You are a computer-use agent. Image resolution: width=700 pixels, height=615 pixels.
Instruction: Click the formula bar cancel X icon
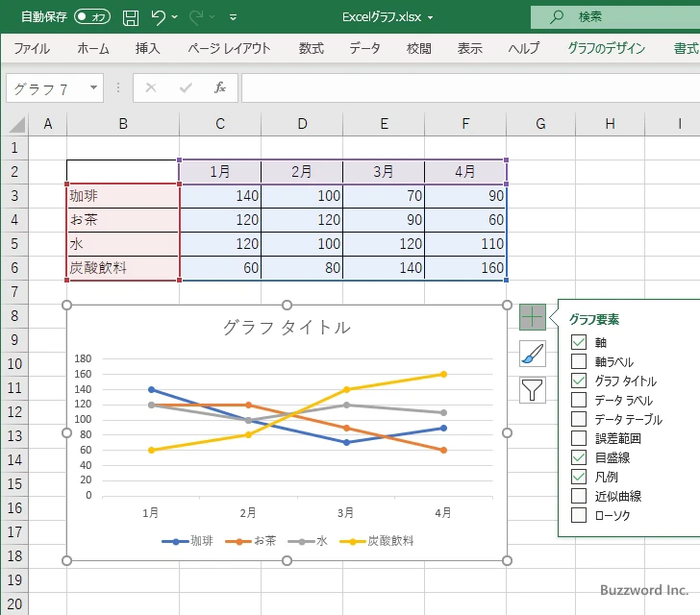(151, 87)
